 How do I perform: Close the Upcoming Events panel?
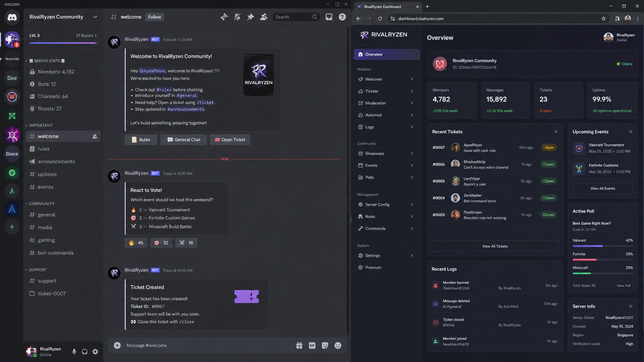(x=631, y=132)
